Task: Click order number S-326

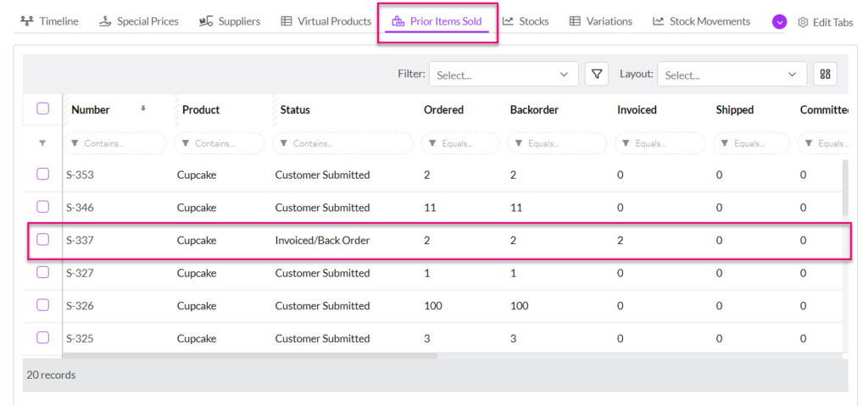Action: tap(80, 306)
